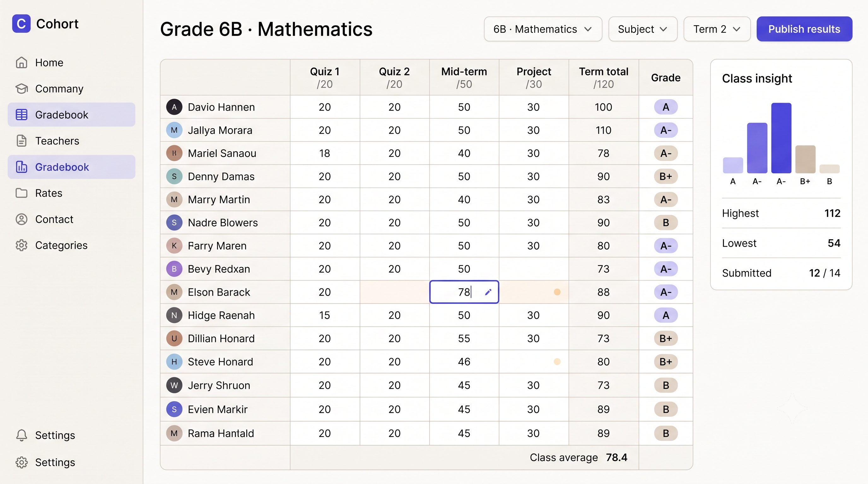The image size is (868, 484).
Task: Go to Rates in the sidebar
Action: 71,193
